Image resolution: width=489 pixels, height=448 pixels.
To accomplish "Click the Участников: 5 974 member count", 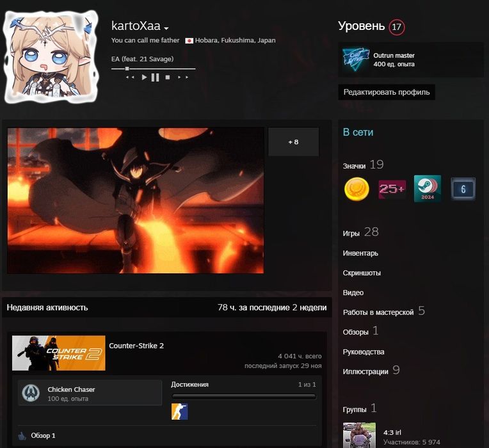I will point(412,442).
